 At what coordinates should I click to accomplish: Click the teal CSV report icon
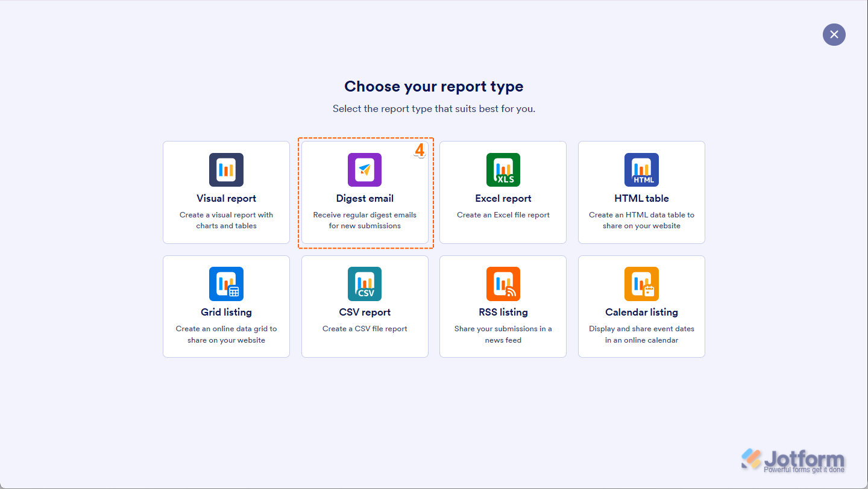click(x=365, y=284)
